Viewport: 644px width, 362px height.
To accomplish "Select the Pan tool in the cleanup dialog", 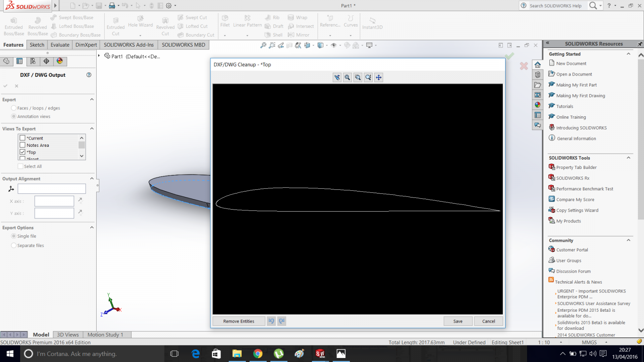I will 379,77.
